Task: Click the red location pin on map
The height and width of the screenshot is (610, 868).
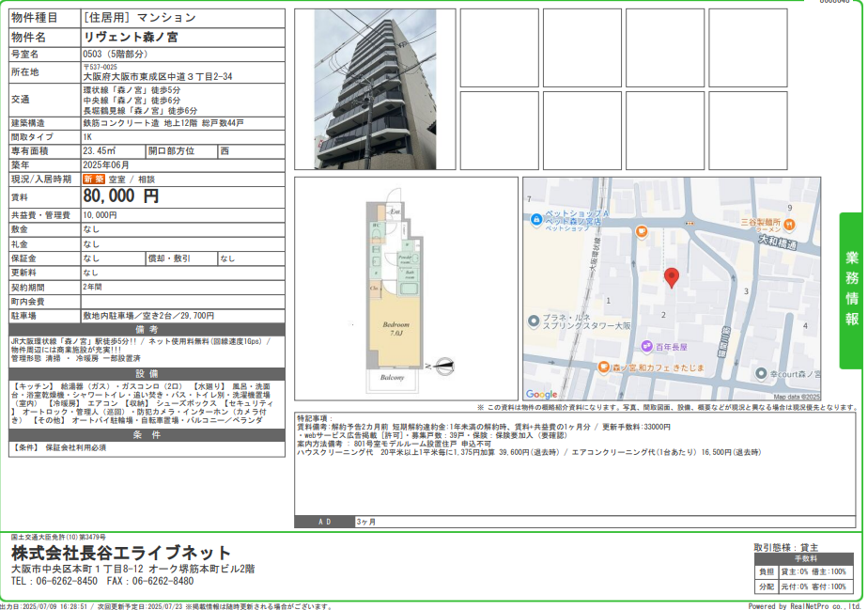Action: 671,277
